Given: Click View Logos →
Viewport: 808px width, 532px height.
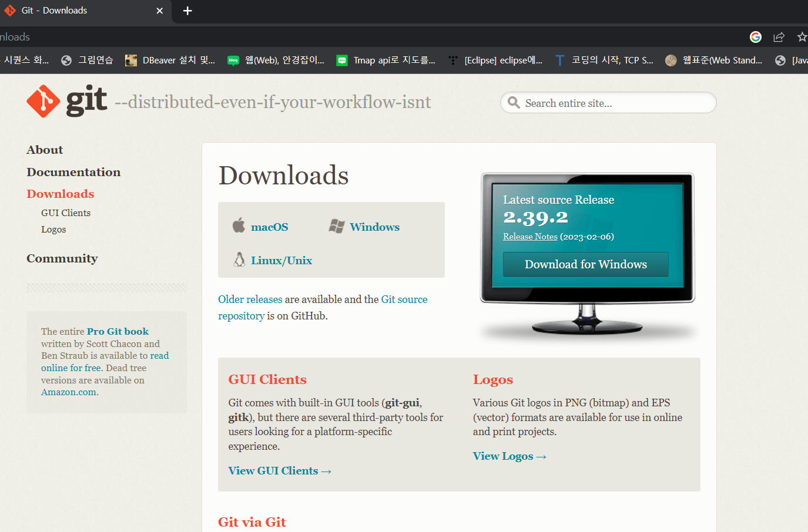Looking at the screenshot, I should point(510,456).
